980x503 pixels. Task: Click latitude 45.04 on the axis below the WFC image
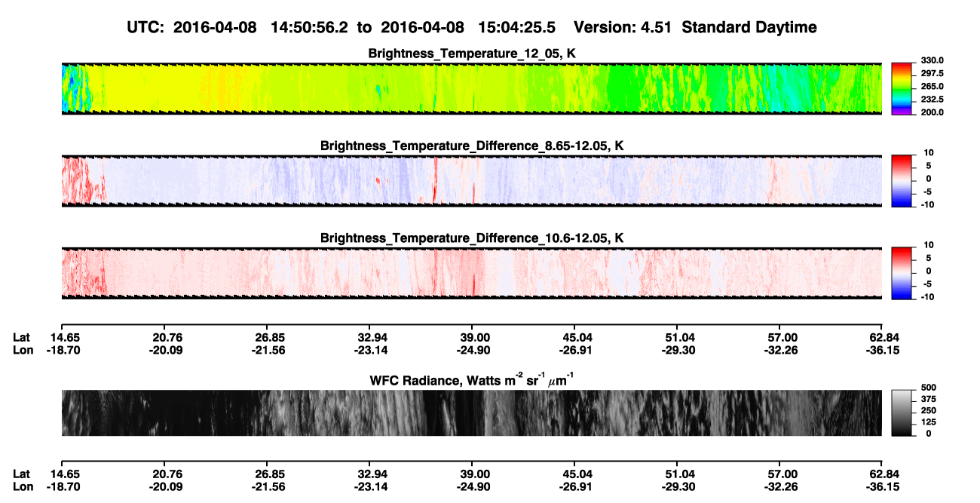(x=577, y=474)
